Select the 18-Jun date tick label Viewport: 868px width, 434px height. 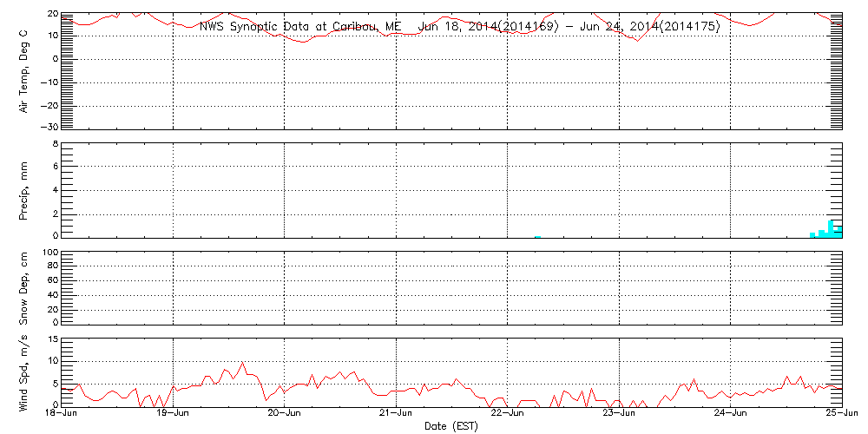pos(62,415)
